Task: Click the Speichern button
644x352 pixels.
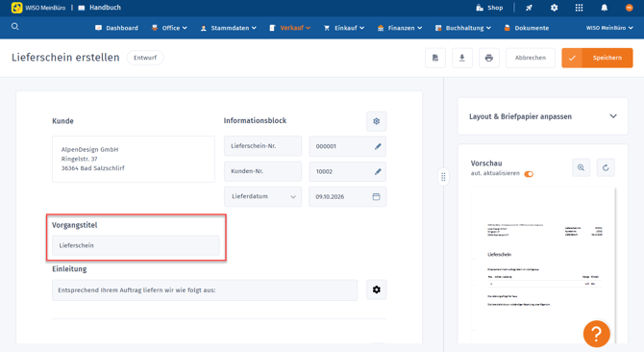Action: (597, 58)
